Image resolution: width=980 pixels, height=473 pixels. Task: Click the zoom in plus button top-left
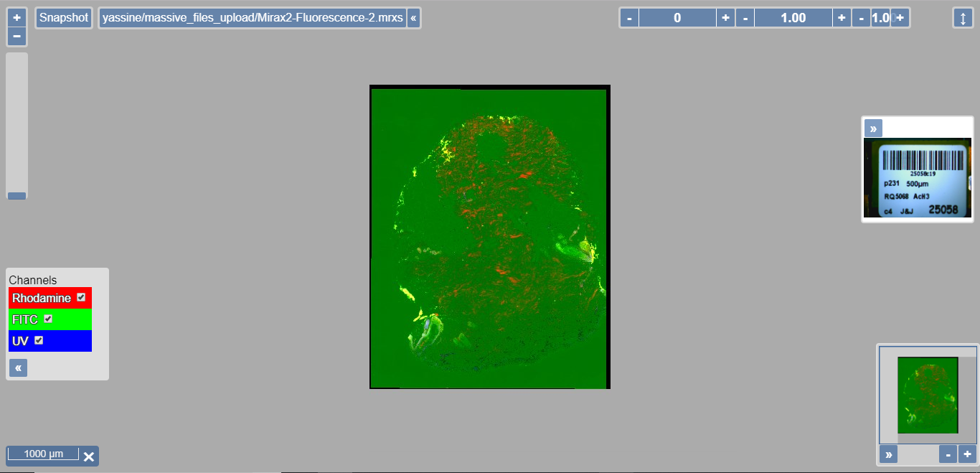(17, 17)
